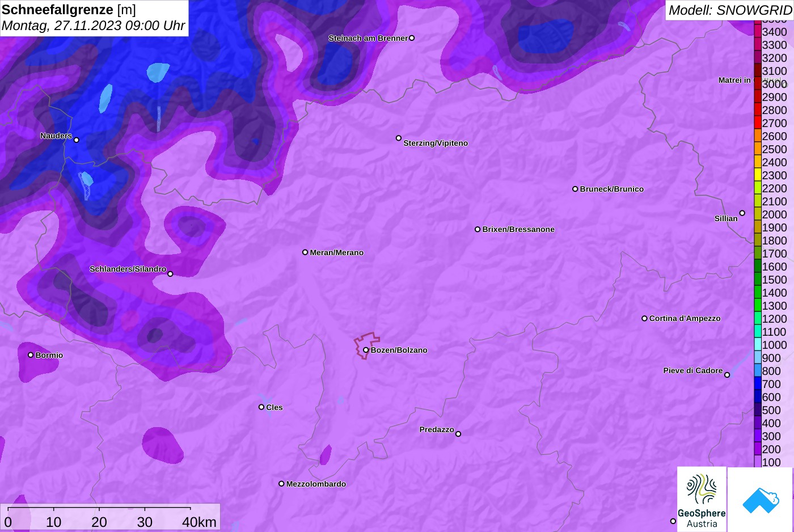Click the Meran/Merano city marker
Image resolution: width=794 pixels, height=532 pixels.
[x=305, y=252]
